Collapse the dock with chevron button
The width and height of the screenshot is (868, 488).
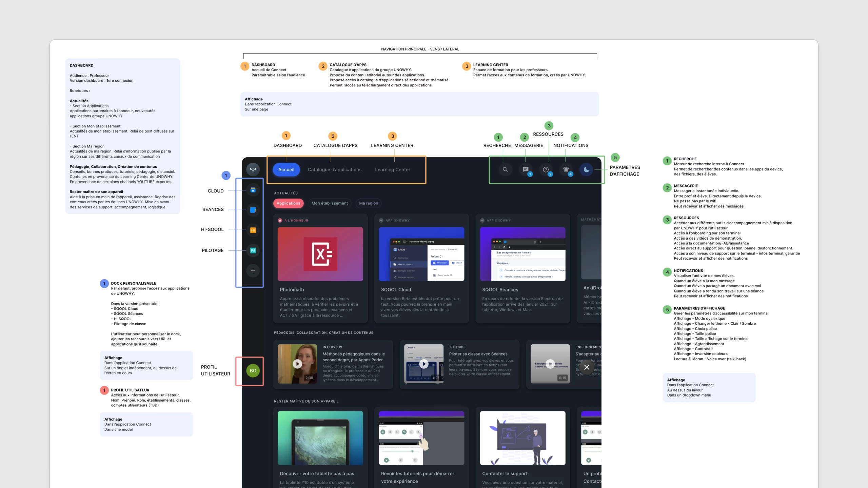point(253,169)
